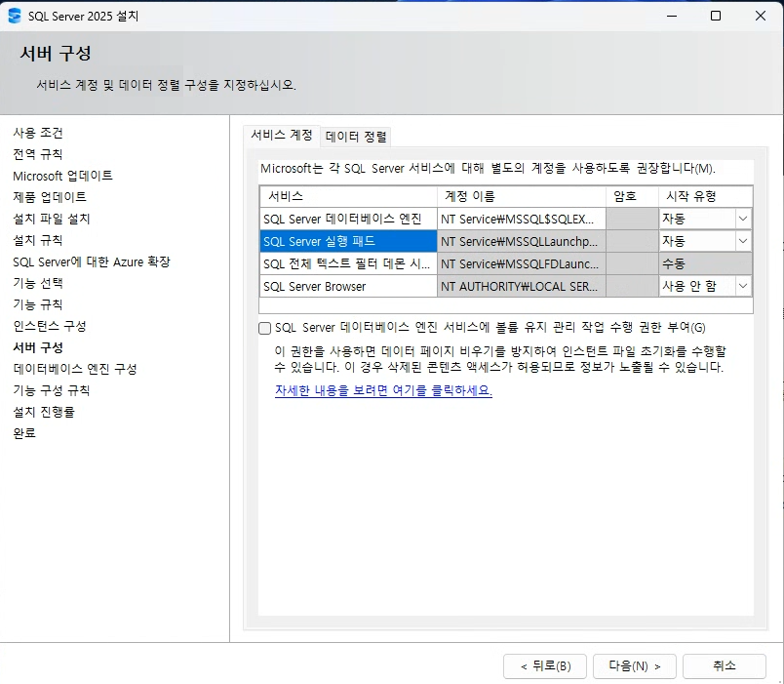Click the bold 서버 구성 sidebar step
The height and width of the screenshot is (684, 784).
pyautogui.click(x=38, y=347)
